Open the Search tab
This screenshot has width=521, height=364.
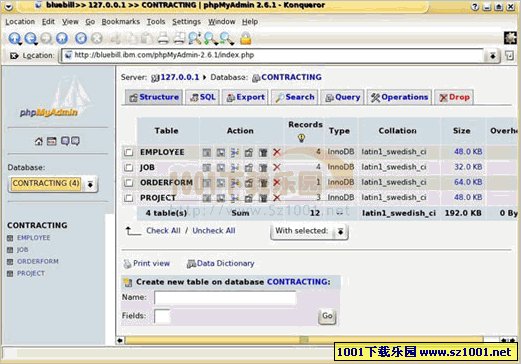point(295,97)
